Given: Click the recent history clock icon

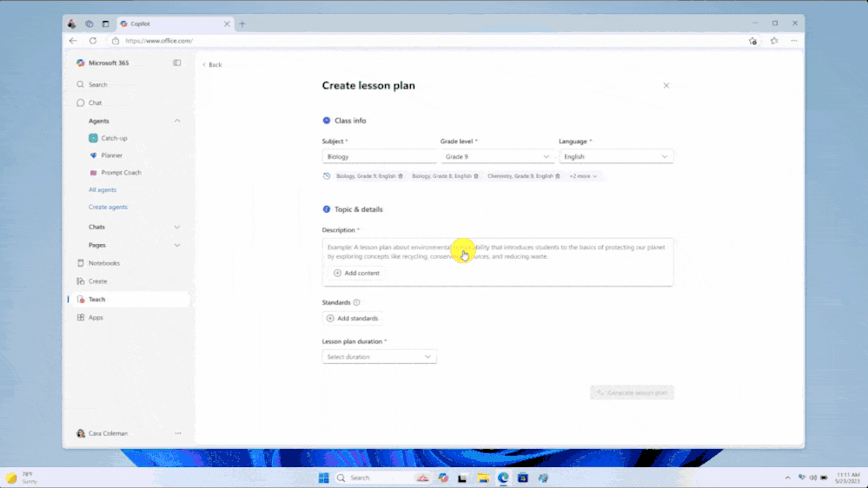Looking at the screenshot, I should pyautogui.click(x=327, y=176).
